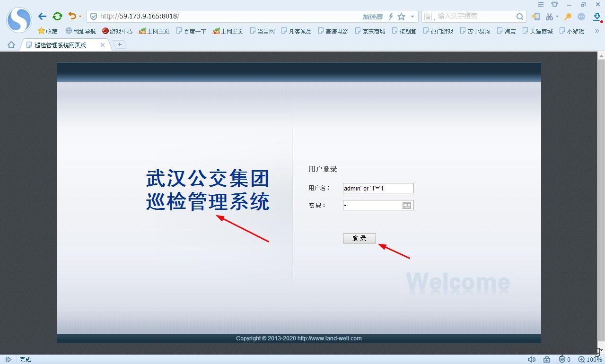The image size is (605, 364).
Task: Open the 京东商城 bookmark
Action: pos(370,31)
